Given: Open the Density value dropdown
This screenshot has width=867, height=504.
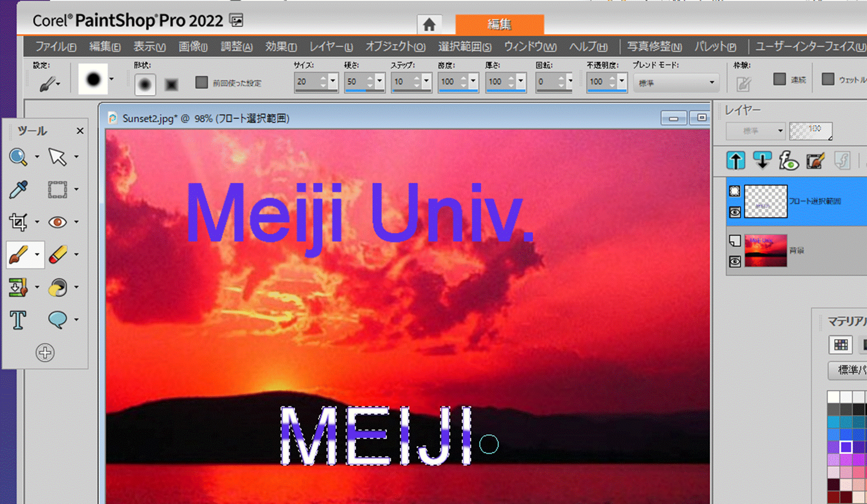Looking at the screenshot, I should point(473,81).
